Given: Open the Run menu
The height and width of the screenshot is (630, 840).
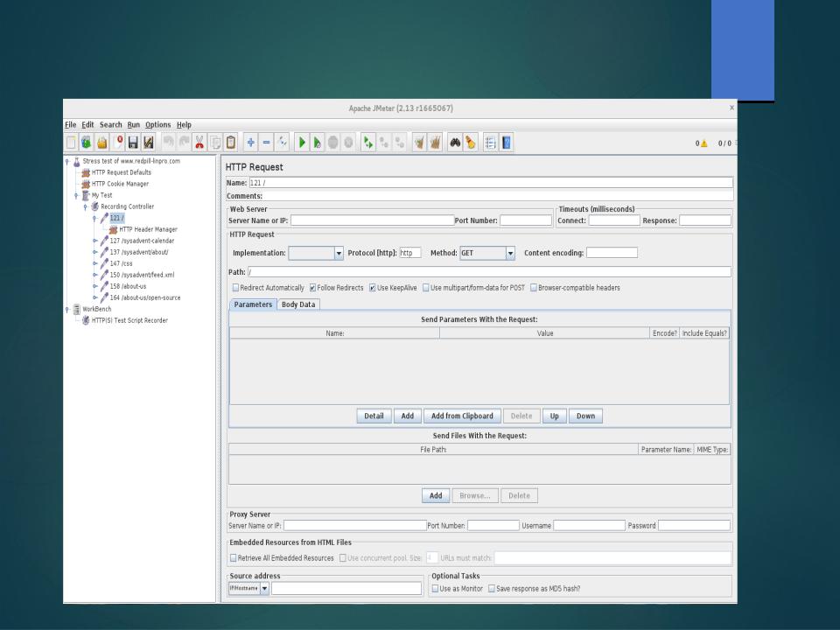Looking at the screenshot, I should coord(133,125).
